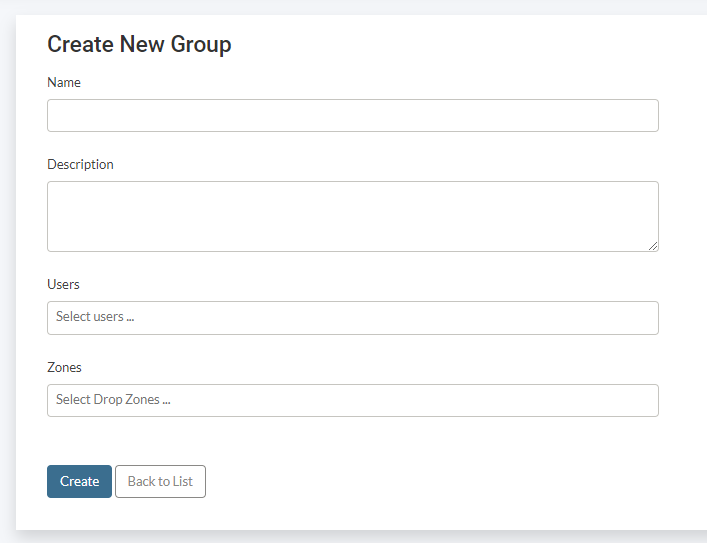This screenshot has width=707, height=543.
Task: Submit the new group with Create
Action: coord(79,481)
